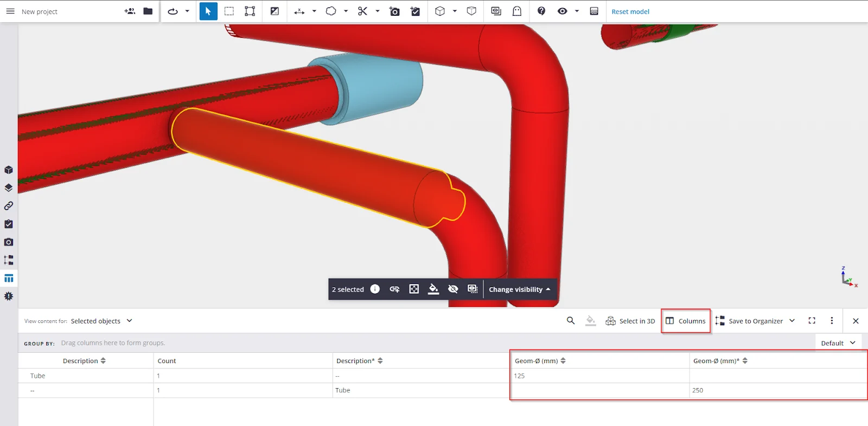
Task: Open the data table more options menu
Action: 832,321
